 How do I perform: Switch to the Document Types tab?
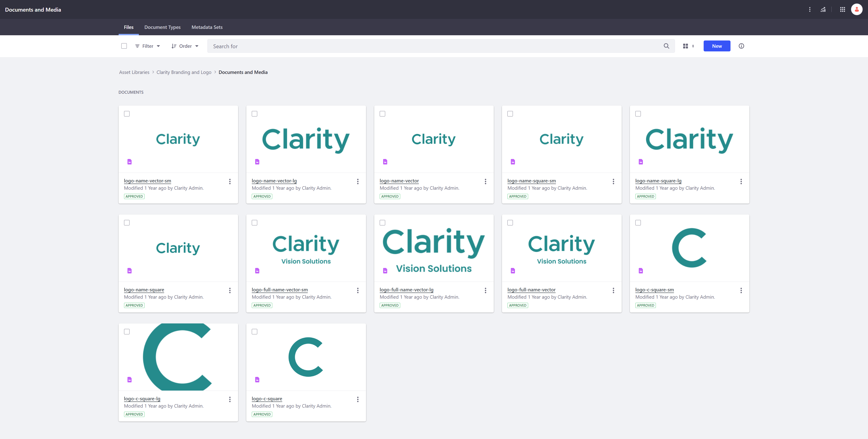[162, 27]
